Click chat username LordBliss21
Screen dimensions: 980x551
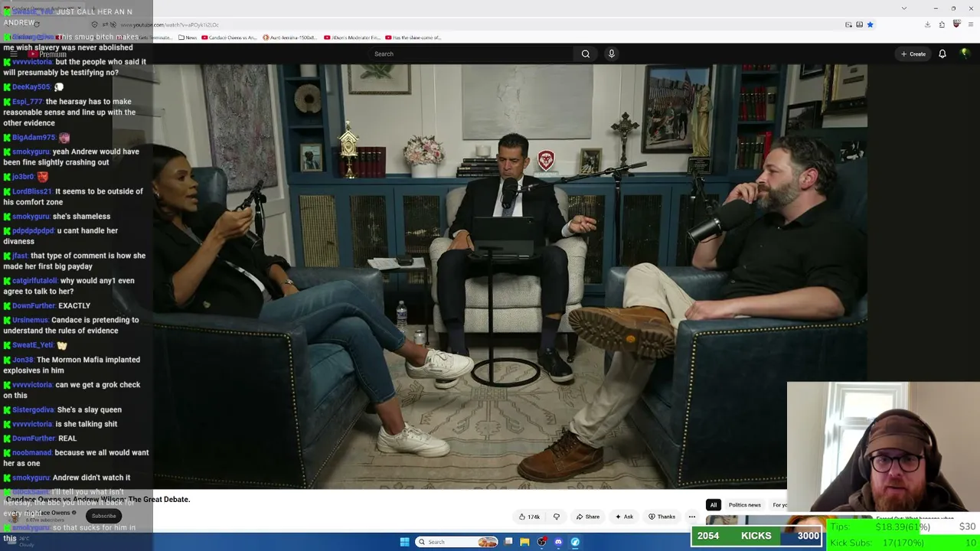point(31,191)
